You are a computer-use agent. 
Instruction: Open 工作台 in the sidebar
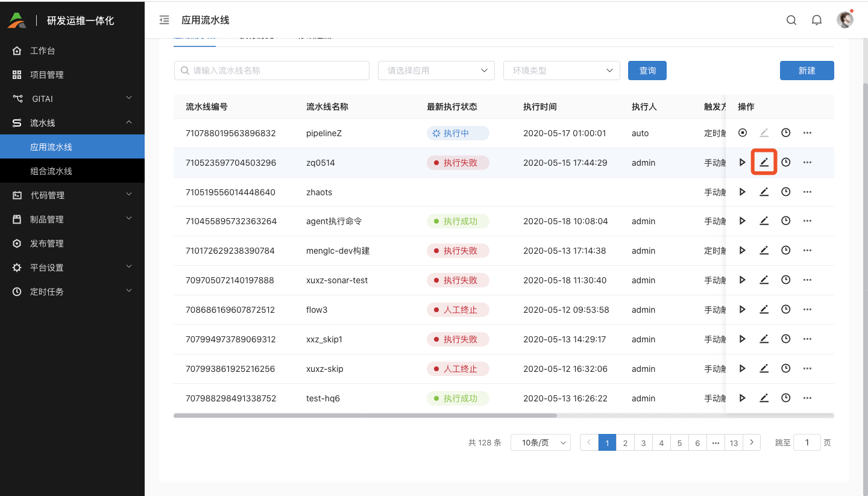coord(72,50)
